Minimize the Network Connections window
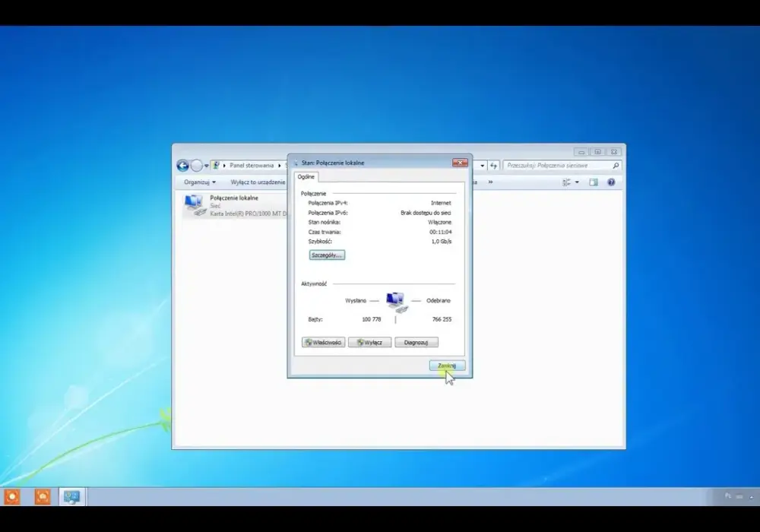760x532 pixels. point(581,152)
